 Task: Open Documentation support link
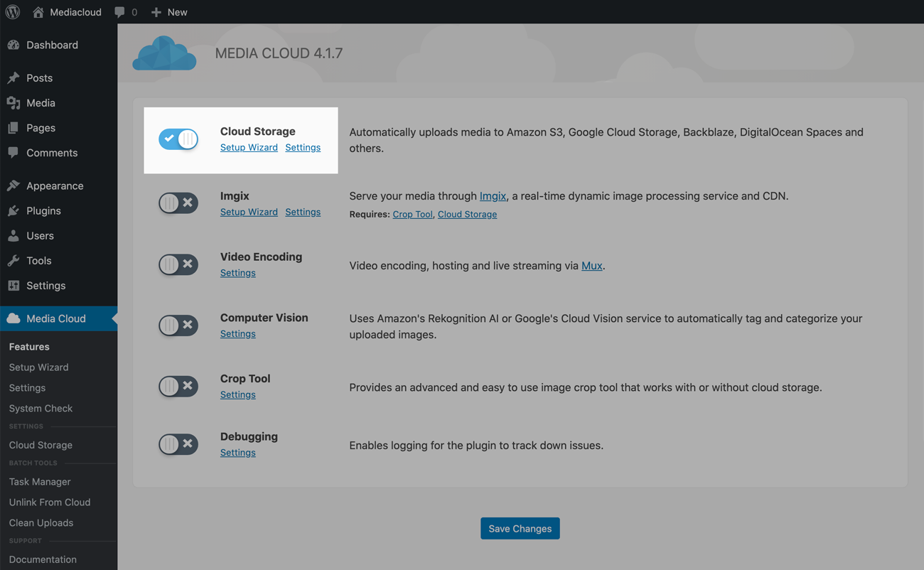[43, 559]
